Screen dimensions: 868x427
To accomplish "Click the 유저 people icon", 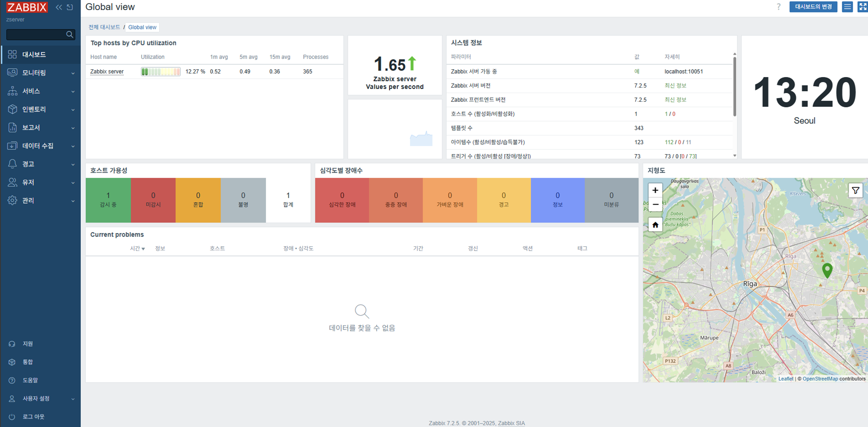I will 12,182.
